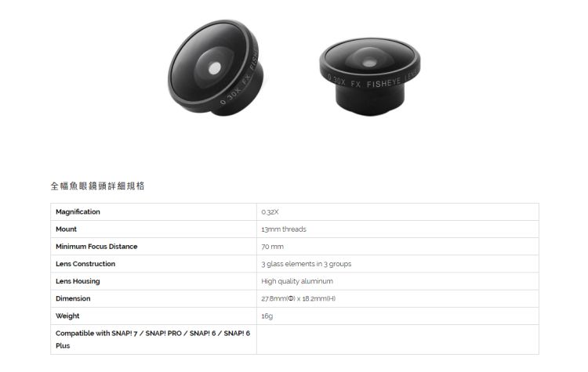588x372 pixels.
Task: Click the High quality aluminum value
Action: pyautogui.click(x=297, y=281)
